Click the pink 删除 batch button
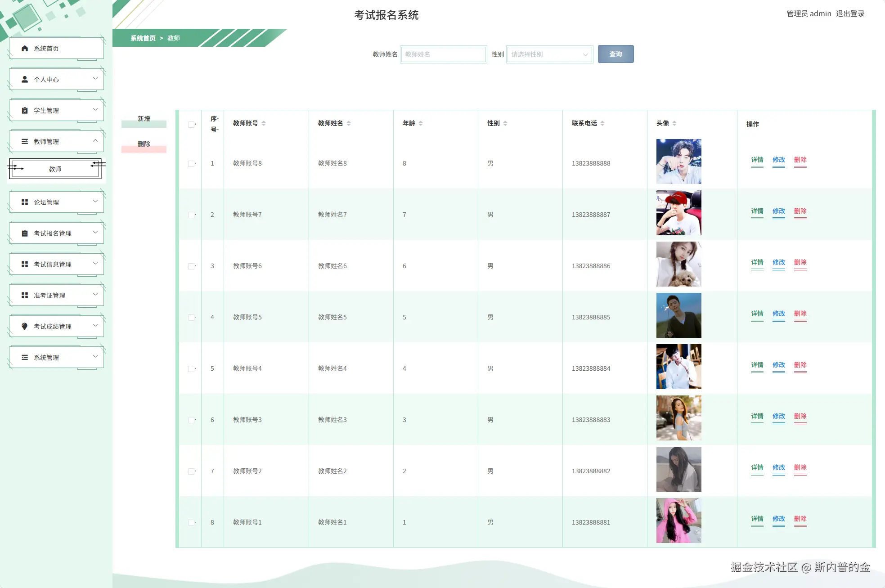Image resolution: width=885 pixels, height=588 pixels. click(x=144, y=145)
